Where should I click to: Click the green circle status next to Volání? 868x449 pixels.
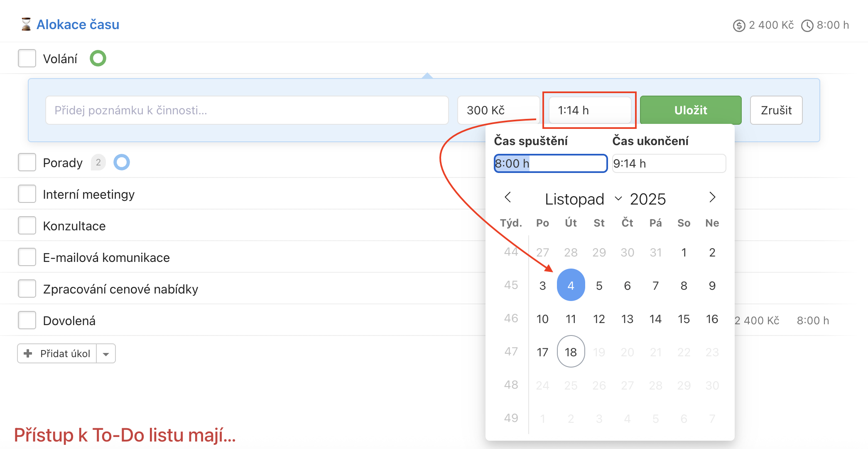coord(98,58)
